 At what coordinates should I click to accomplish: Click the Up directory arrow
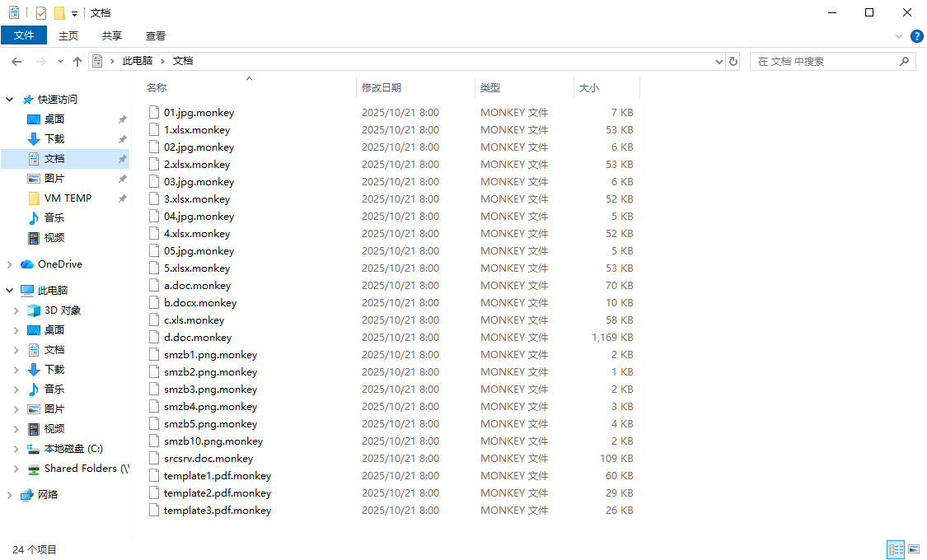click(x=77, y=62)
